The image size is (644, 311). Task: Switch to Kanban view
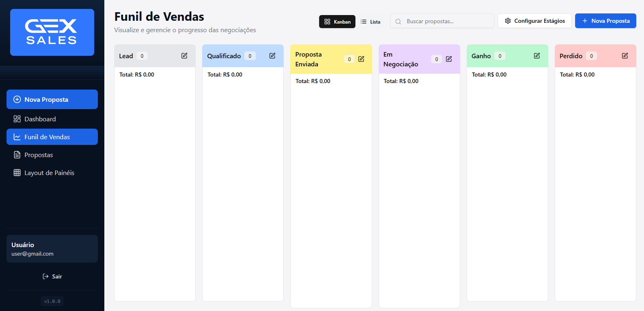pyautogui.click(x=337, y=22)
